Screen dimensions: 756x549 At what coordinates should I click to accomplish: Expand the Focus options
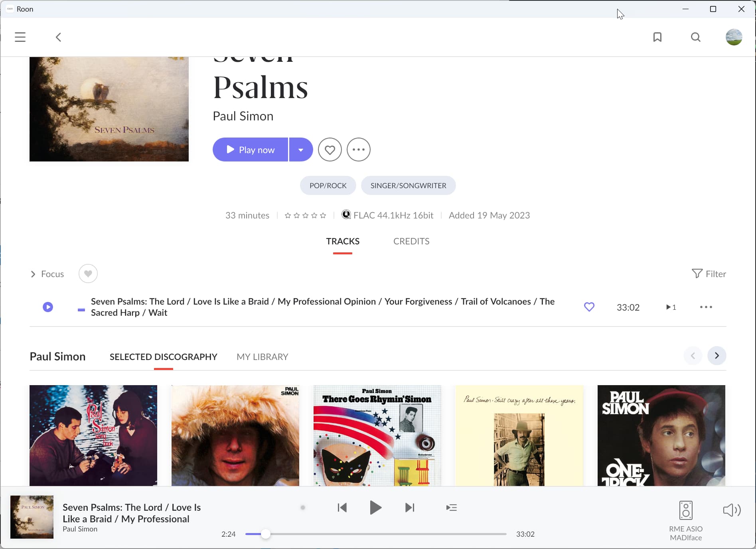click(47, 274)
